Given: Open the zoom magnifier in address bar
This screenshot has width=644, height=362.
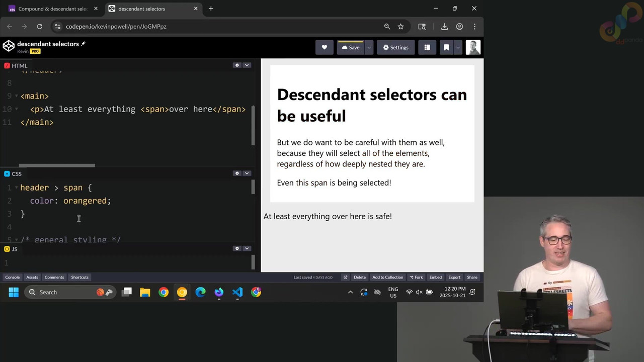Looking at the screenshot, I should tap(387, 26).
